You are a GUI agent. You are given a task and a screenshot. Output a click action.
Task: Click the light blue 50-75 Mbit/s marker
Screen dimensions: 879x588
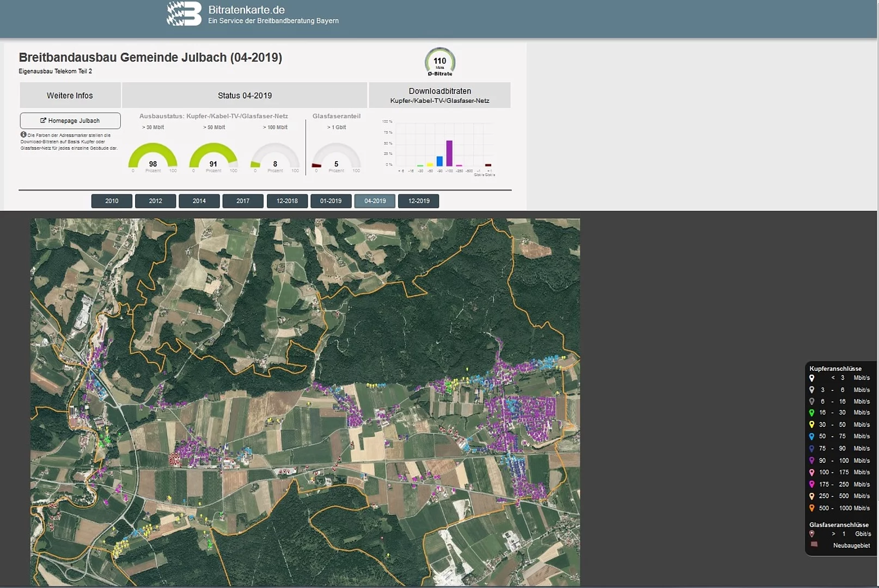(x=811, y=437)
